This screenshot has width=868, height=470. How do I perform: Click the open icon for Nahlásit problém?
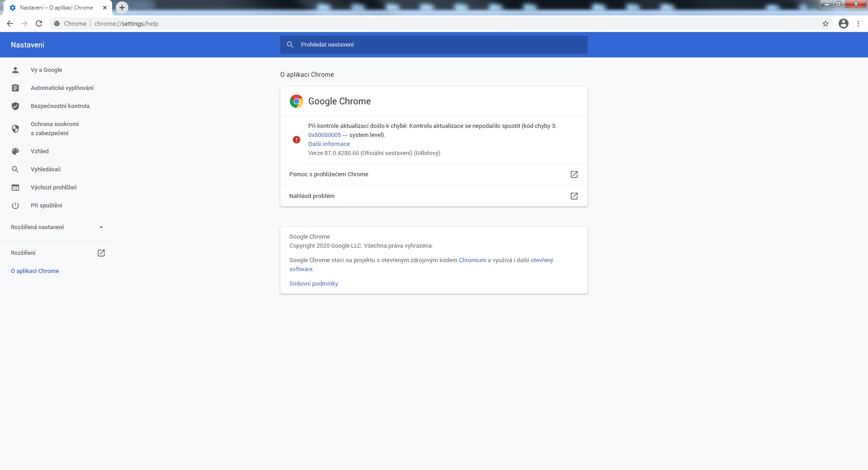tap(574, 196)
